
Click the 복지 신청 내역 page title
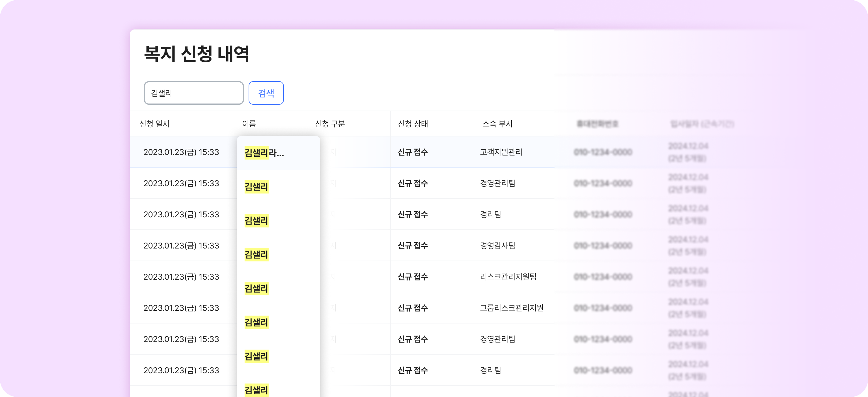pyautogui.click(x=197, y=54)
